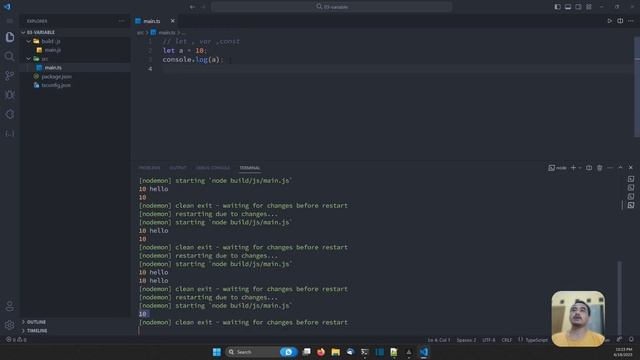The height and width of the screenshot is (360, 640).
Task: Open notifications bell in status bar
Action: point(631,340)
